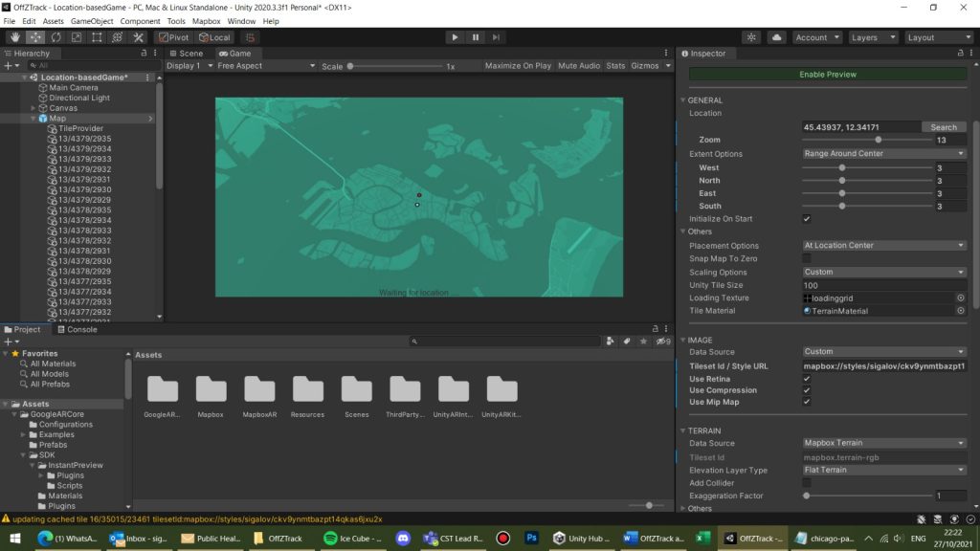980x551 pixels.
Task: Open Scaling Options dropdown
Action: 883,272
